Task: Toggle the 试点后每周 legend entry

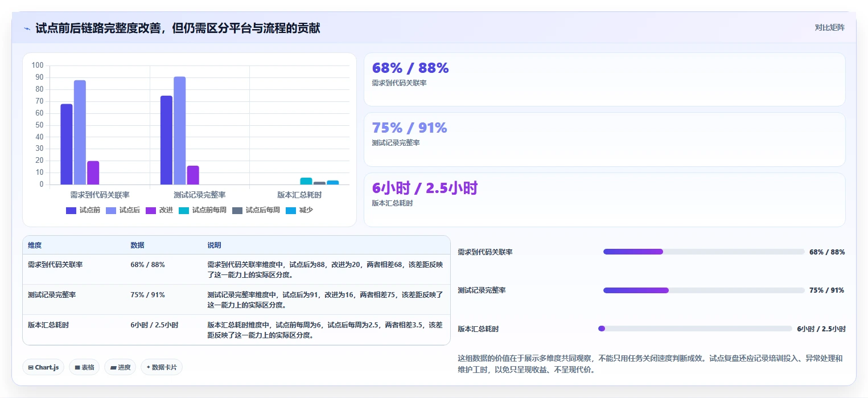Action: click(256, 210)
